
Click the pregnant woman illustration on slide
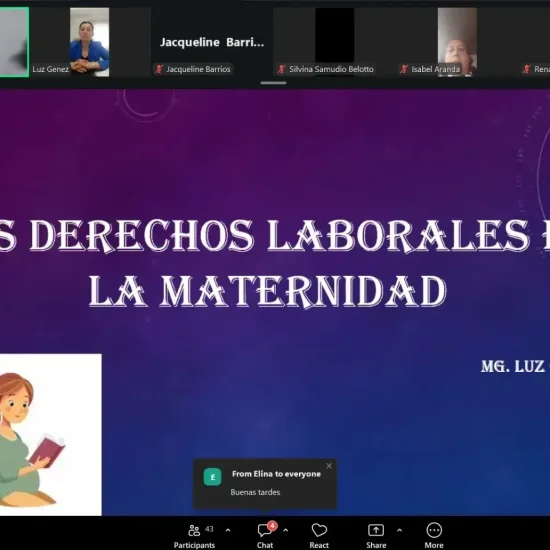click(x=51, y=435)
